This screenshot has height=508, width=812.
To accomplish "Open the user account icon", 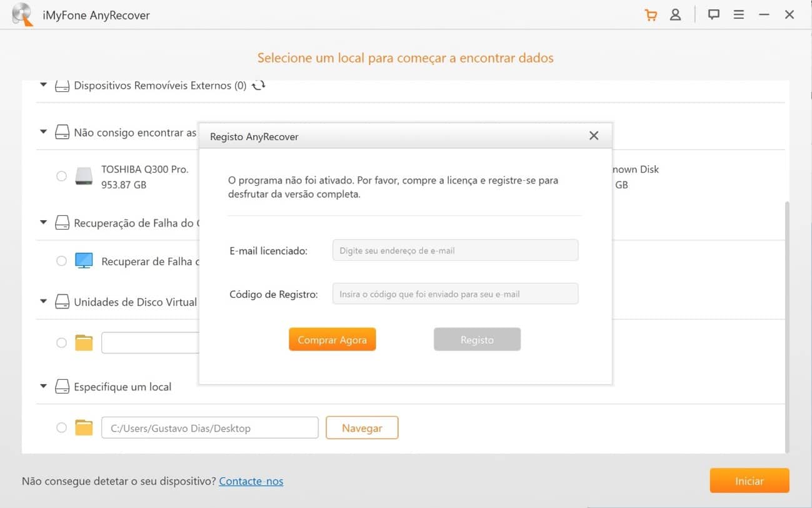I will click(675, 15).
